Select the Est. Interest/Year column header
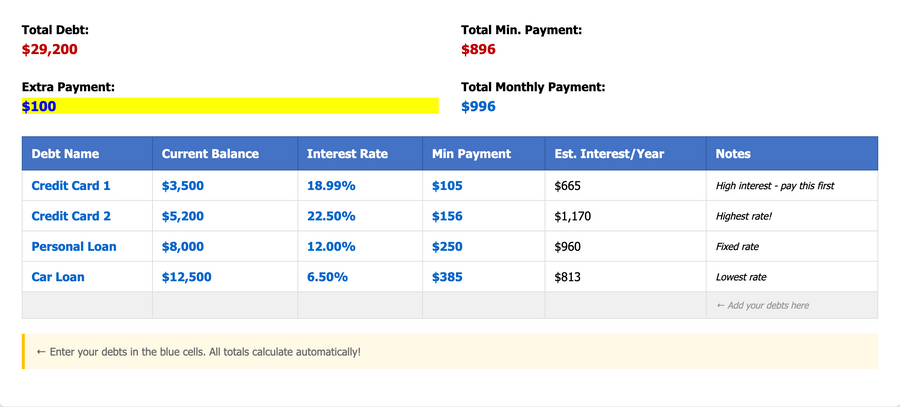The width and height of the screenshot is (900, 407). pos(626,153)
